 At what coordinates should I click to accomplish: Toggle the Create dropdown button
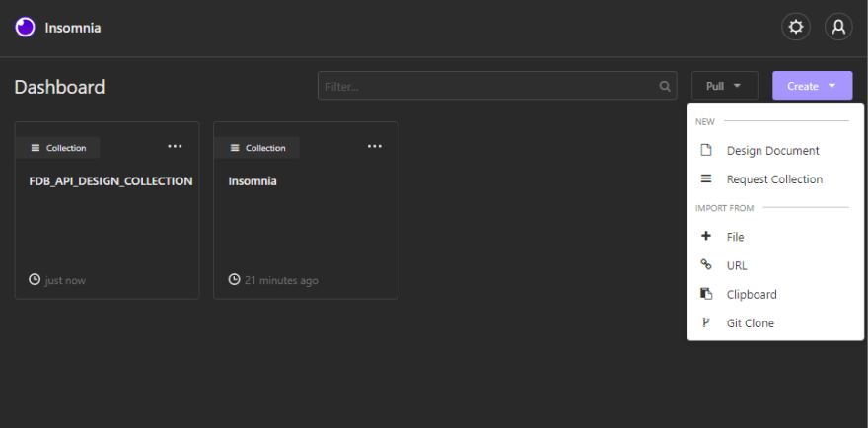[812, 86]
